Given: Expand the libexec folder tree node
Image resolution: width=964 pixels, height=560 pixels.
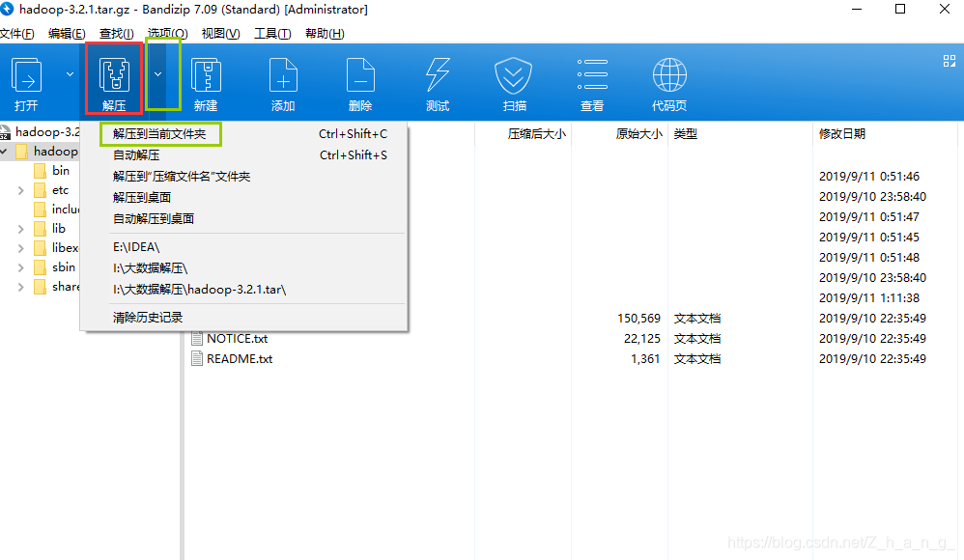Looking at the screenshot, I should click(20, 248).
